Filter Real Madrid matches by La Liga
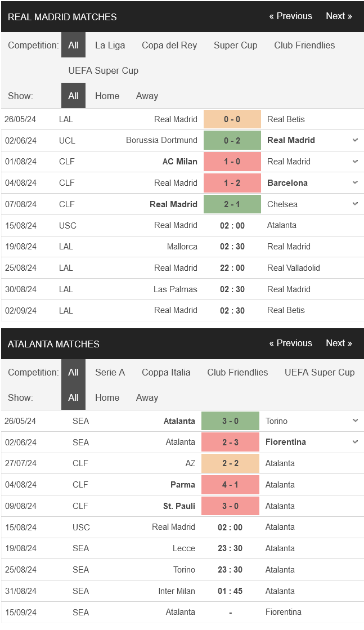This screenshot has width=364, height=630. tap(110, 45)
